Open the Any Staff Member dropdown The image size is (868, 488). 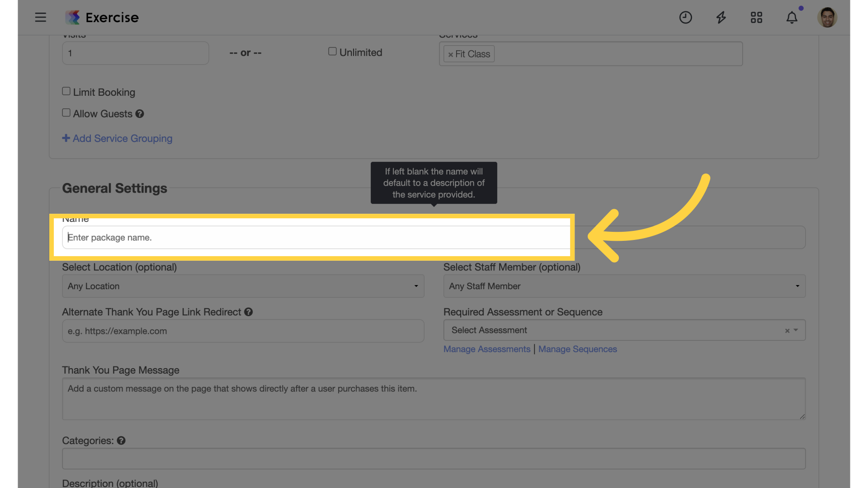point(624,286)
